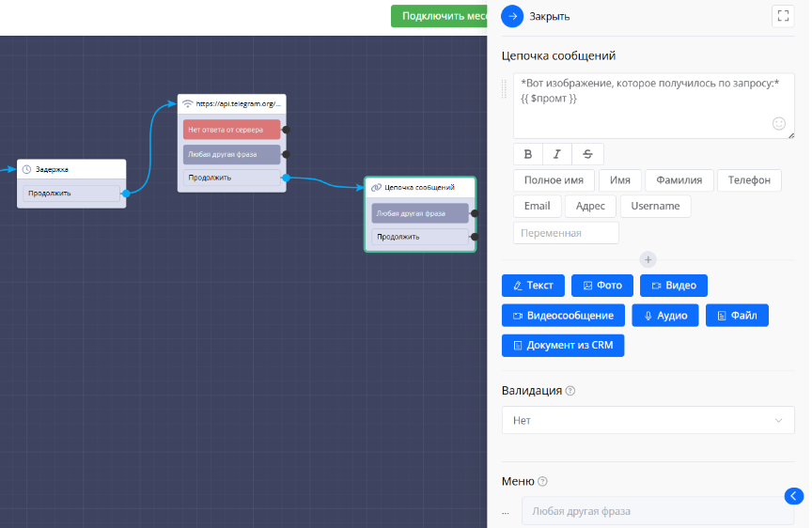This screenshot has width=812, height=528.
Task: Add a Документ из CRM block
Action: pos(562,346)
